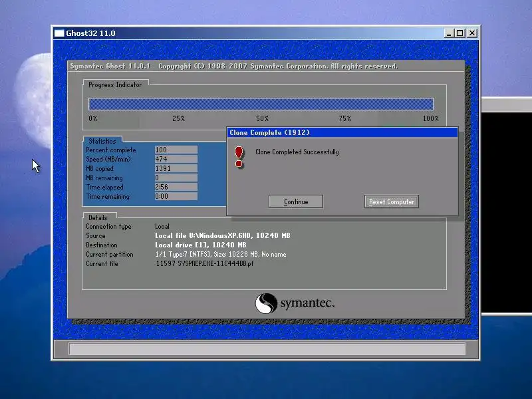Click the MB remaining value 0
This screenshot has height=399, width=532.
(x=176, y=178)
